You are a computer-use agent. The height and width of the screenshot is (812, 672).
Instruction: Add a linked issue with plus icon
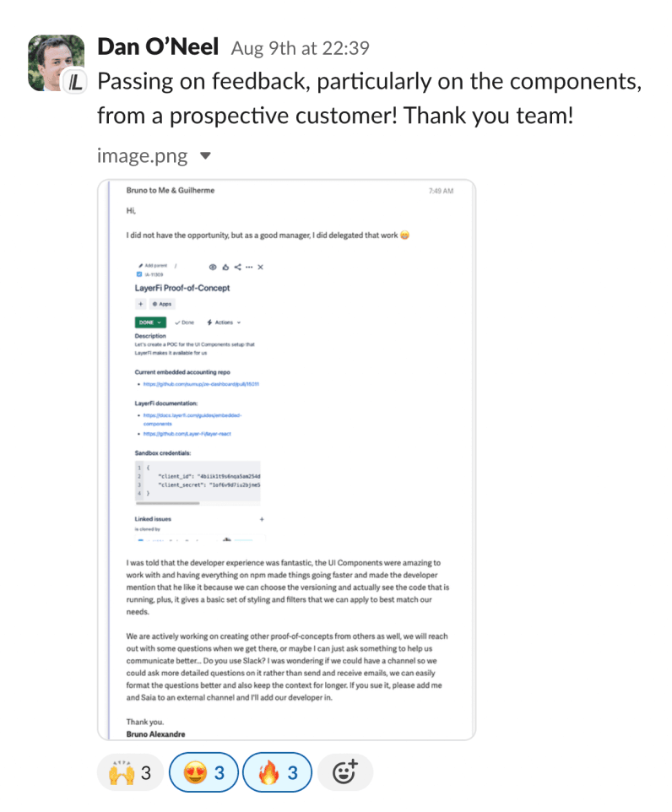[262, 519]
